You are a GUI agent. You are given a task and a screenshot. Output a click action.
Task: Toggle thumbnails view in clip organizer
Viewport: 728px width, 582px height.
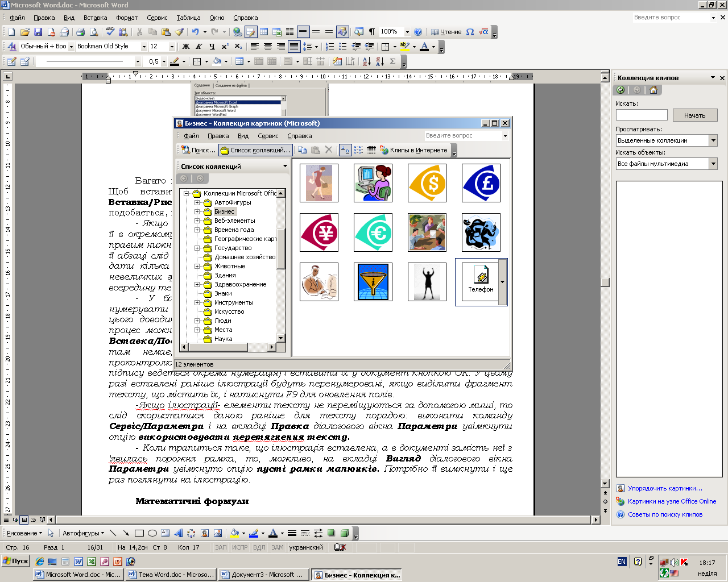click(345, 150)
